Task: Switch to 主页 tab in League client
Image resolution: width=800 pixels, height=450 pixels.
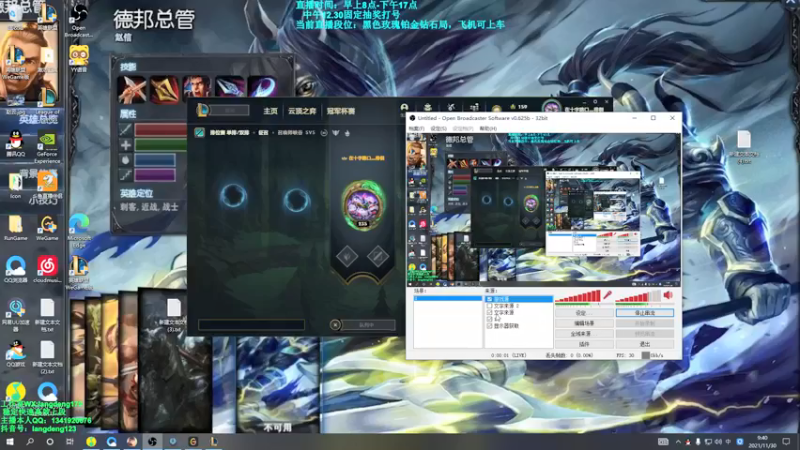Action: tap(270, 111)
